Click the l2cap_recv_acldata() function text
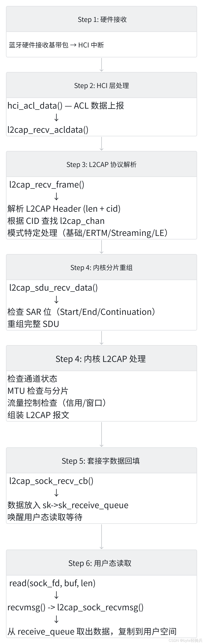 pyautogui.click(x=48, y=130)
